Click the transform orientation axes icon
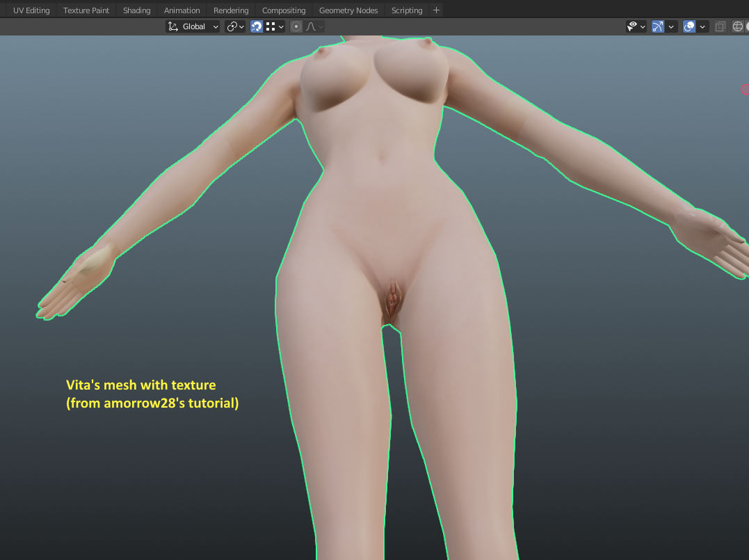This screenshot has height=560, width=749. (173, 26)
